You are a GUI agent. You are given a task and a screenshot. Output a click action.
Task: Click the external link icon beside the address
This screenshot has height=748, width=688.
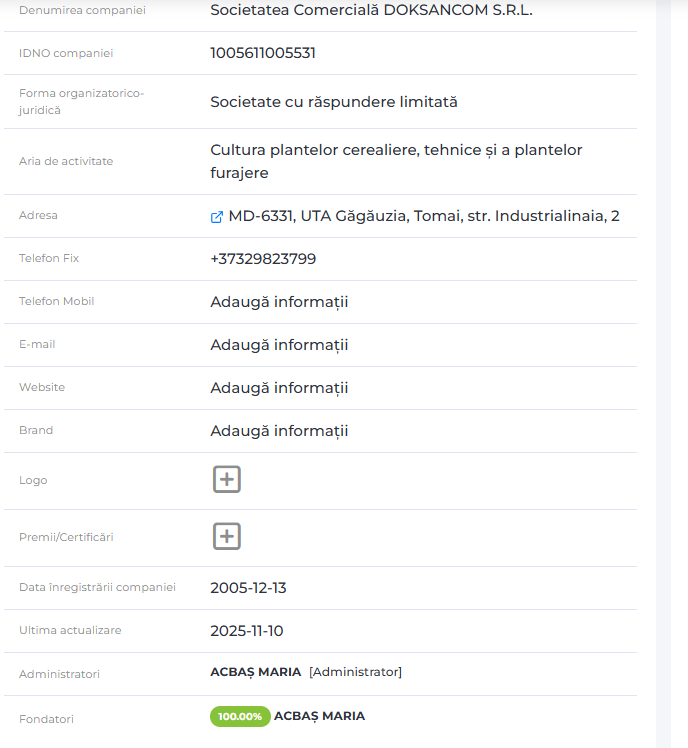[217, 216]
